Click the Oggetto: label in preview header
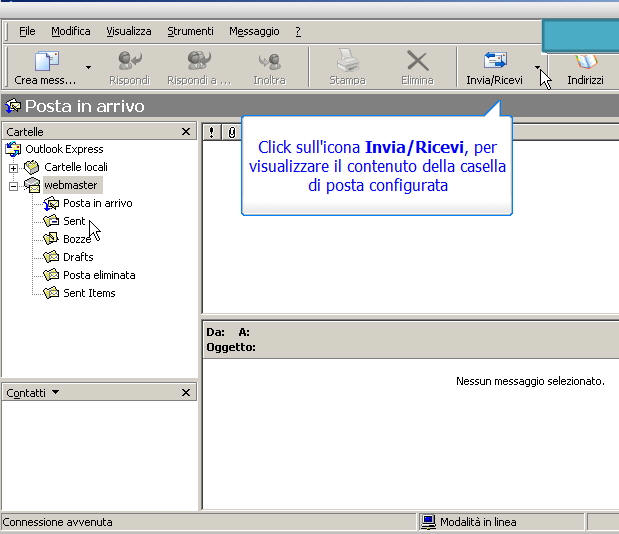The height and width of the screenshot is (534, 619). click(x=231, y=347)
